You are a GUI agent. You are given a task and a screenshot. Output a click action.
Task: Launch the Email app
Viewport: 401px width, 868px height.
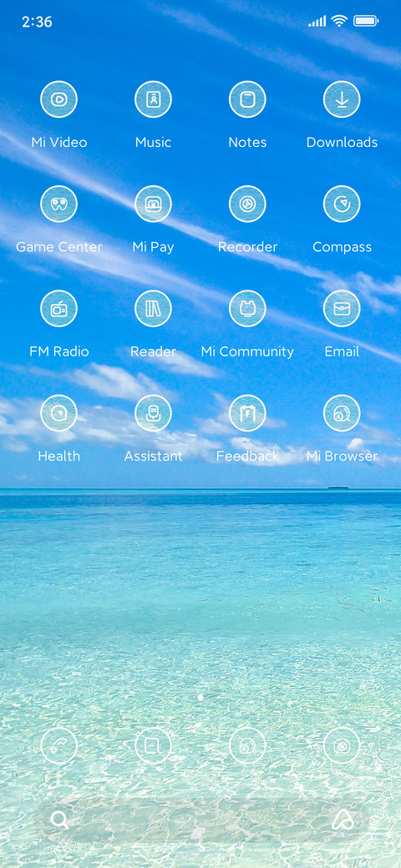pos(342,309)
